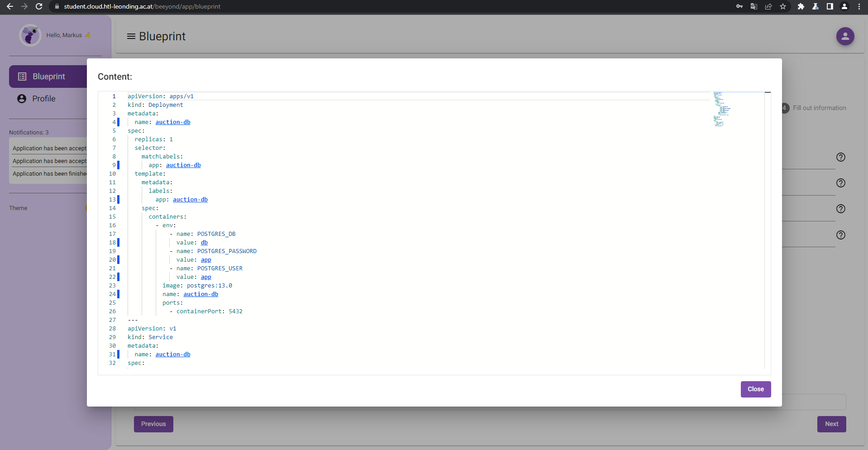Viewport: 868px width, 450px height.
Task: Click auction-db link on line 9
Action: click(183, 165)
